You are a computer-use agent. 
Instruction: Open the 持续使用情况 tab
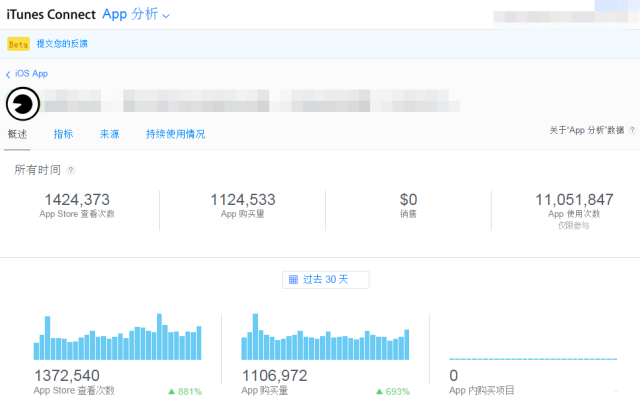tap(176, 134)
